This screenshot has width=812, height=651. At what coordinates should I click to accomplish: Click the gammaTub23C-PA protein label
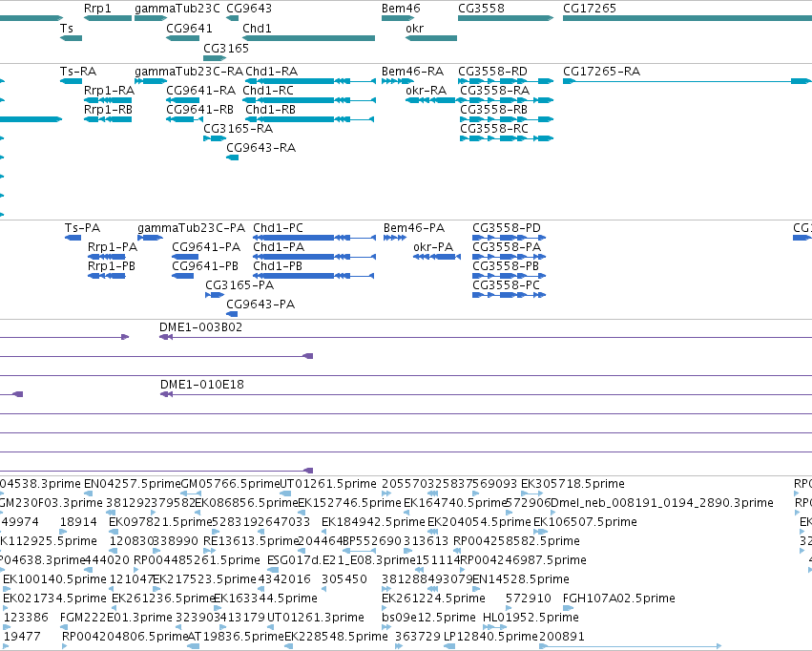pyautogui.click(x=191, y=228)
